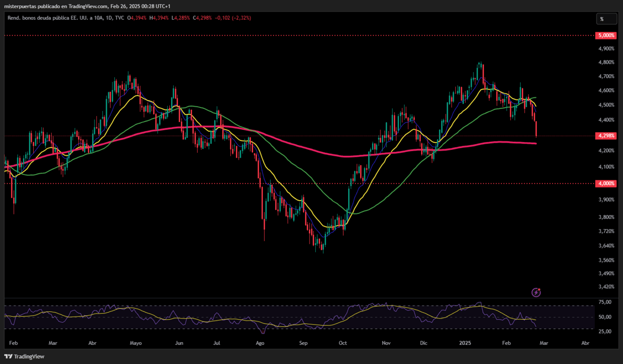Click the 4,800% price axis label

point(606,62)
